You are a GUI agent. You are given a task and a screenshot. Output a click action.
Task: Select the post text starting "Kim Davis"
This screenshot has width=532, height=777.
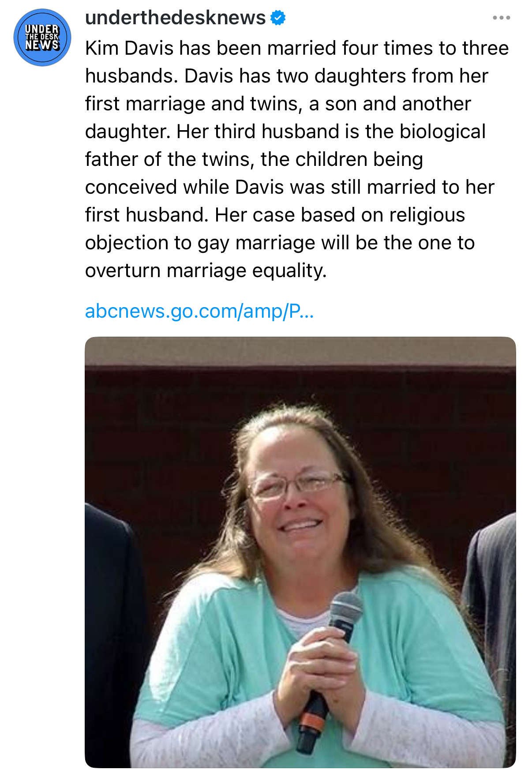click(x=296, y=159)
